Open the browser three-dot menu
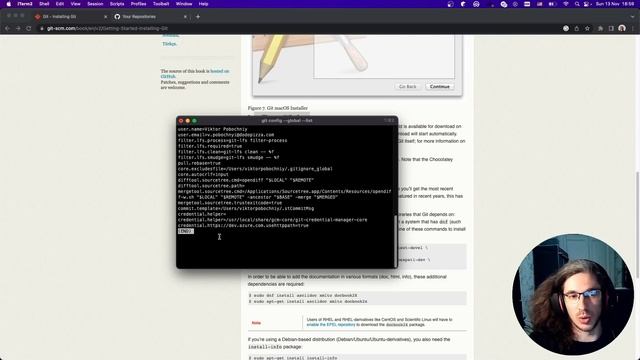 point(633,29)
